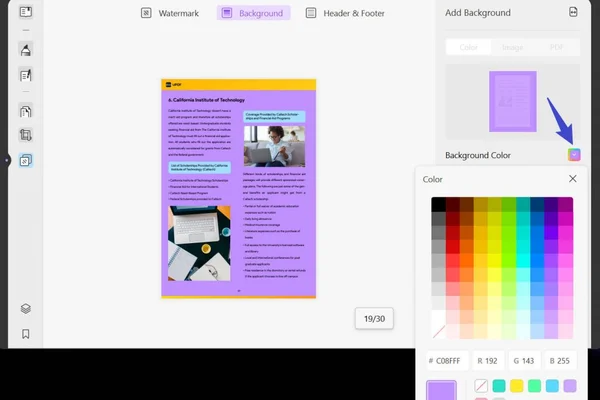Click the active Page Tools sidebar icon

(26, 160)
